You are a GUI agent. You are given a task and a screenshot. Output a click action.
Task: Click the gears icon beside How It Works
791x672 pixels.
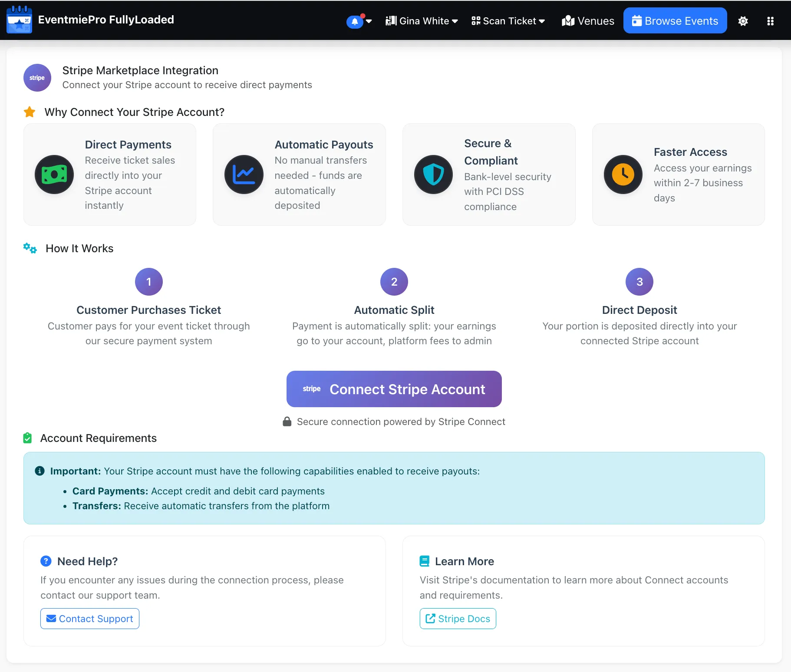pyautogui.click(x=30, y=248)
